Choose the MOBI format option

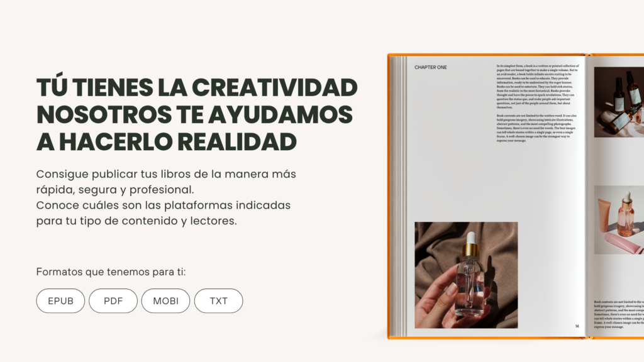(x=165, y=301)
